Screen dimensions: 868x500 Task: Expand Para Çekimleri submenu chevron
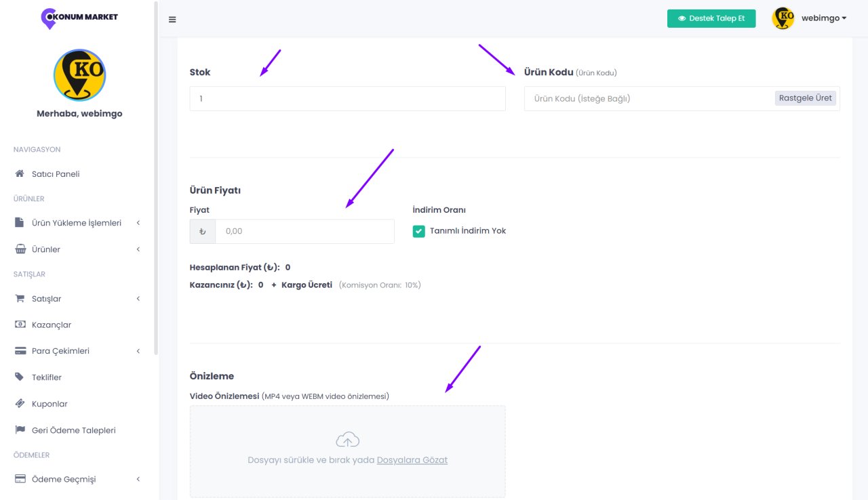pos(138,351)
